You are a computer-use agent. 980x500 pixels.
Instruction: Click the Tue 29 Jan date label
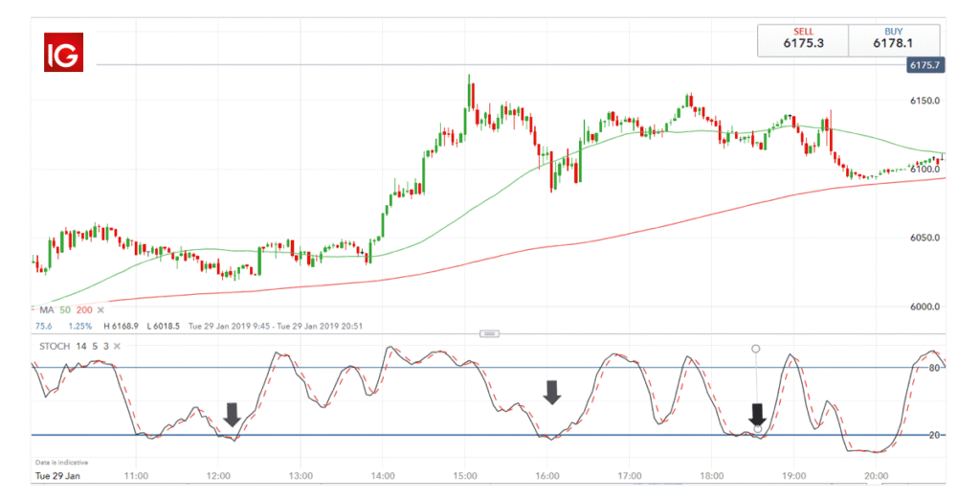click(56, 475)
